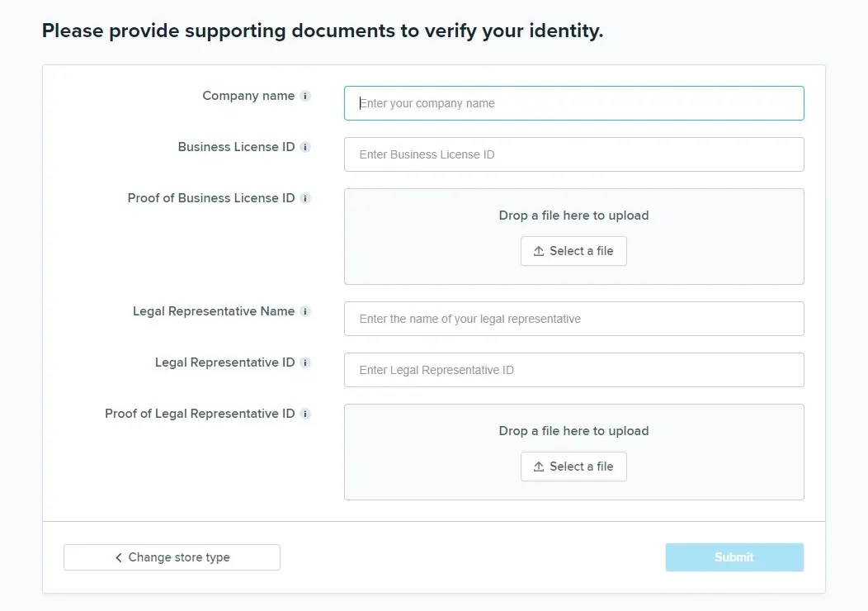
Task: Click the Proof of Legal Representative ID info icon
Action: click(305, 414)
